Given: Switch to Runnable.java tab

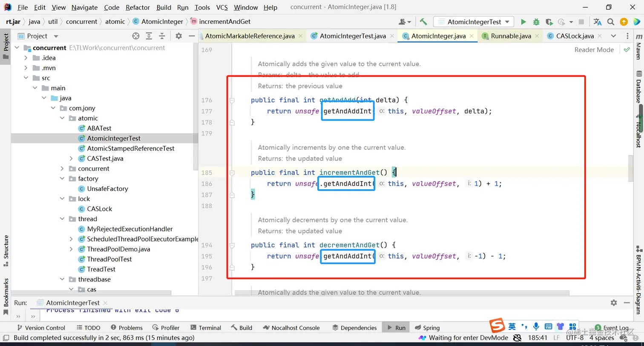Looking at the screenshot, I should 510,36.
